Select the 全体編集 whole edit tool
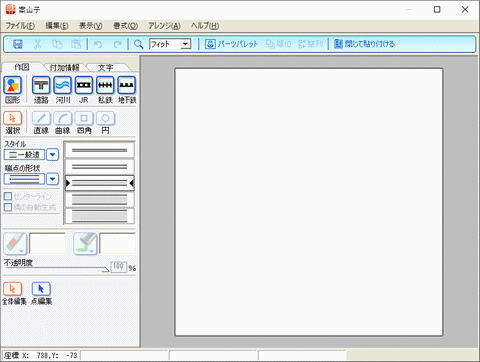 13,289
